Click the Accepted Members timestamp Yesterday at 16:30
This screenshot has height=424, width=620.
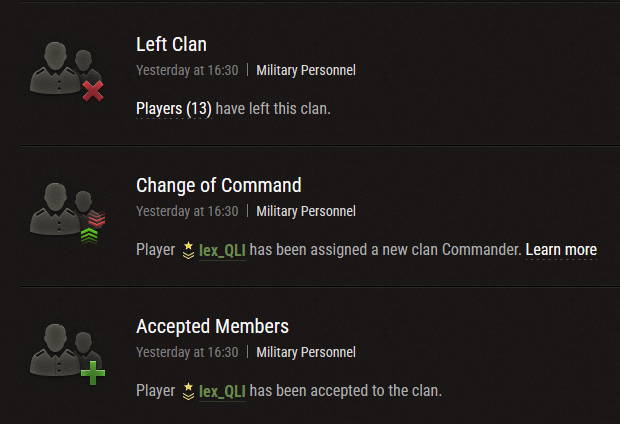click(x=187, y=352)
